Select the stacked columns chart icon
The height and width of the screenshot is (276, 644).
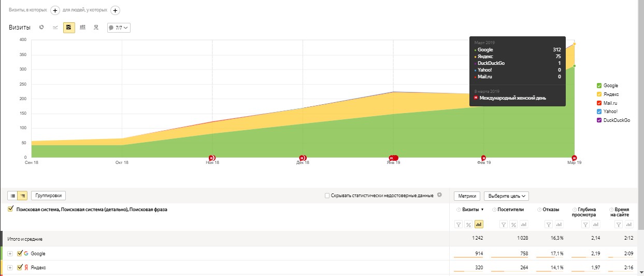click(x=82, y=27)
